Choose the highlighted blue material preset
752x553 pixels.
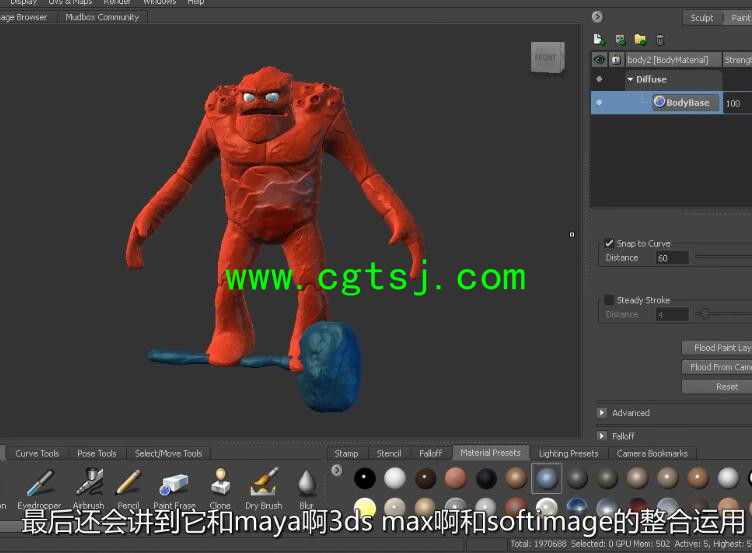546,478
